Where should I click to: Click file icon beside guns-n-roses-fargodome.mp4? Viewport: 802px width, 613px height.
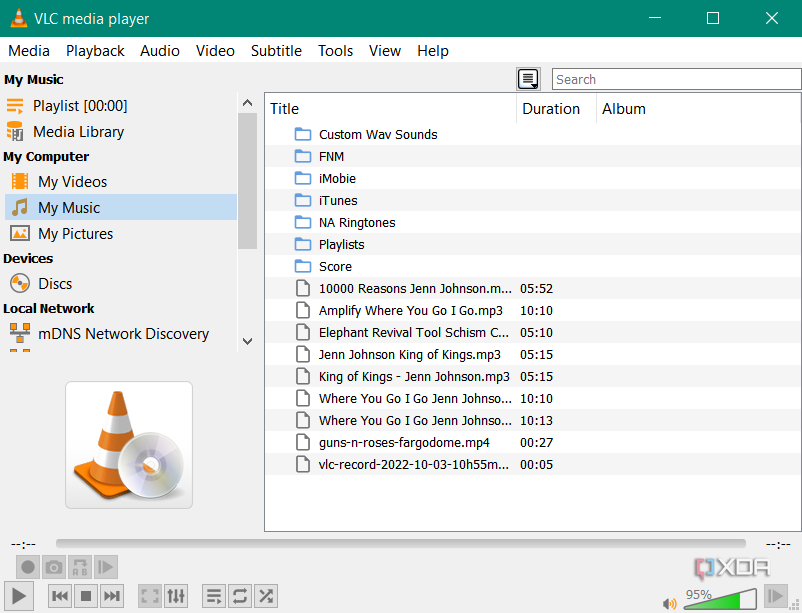click(303, 442)
